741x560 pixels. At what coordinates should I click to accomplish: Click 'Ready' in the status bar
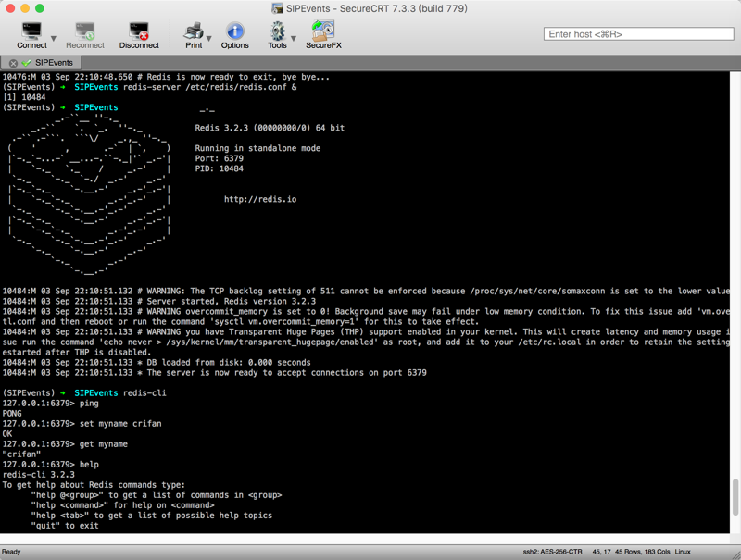coord(11,552)
